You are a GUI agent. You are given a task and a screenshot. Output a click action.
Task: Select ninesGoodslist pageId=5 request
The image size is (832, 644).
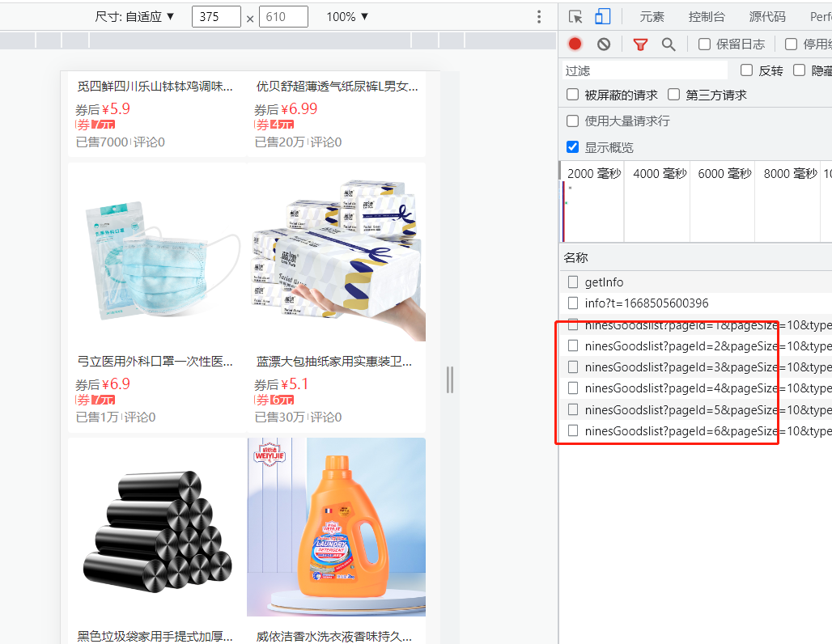tap(696, 409)
